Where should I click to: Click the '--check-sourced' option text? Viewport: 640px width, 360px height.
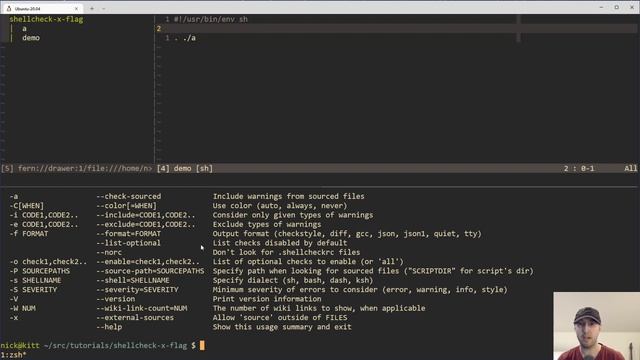[129, 196]
